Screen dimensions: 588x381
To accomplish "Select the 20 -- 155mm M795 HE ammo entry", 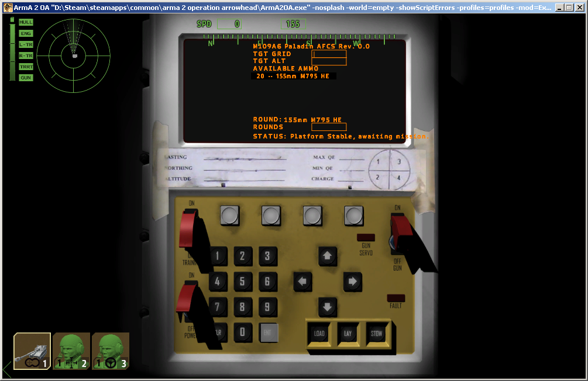I will (293, 76).
